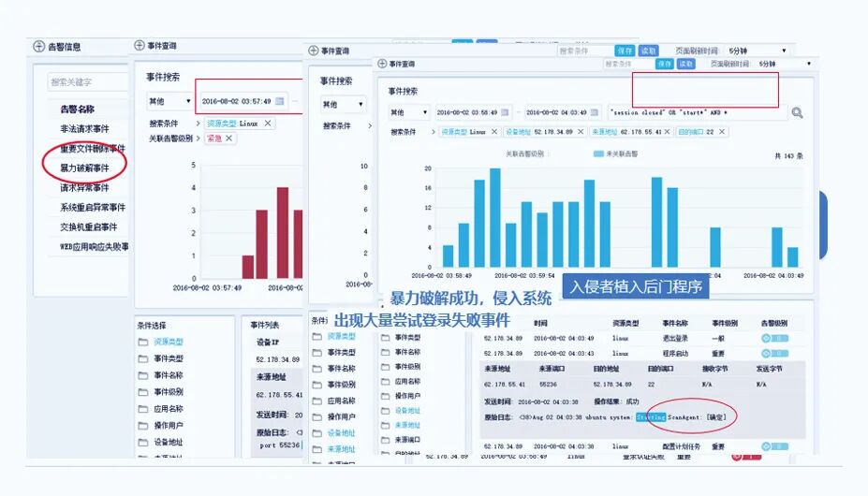Open calendar for start time 03:58:49
868x496 pixels.
(505, 112)
